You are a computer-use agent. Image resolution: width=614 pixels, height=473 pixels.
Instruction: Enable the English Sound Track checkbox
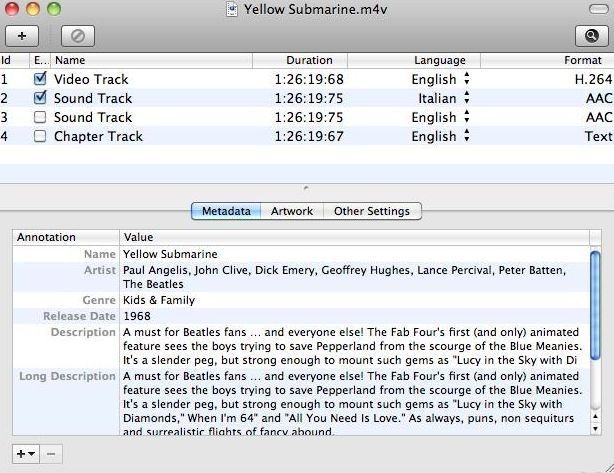40,117
